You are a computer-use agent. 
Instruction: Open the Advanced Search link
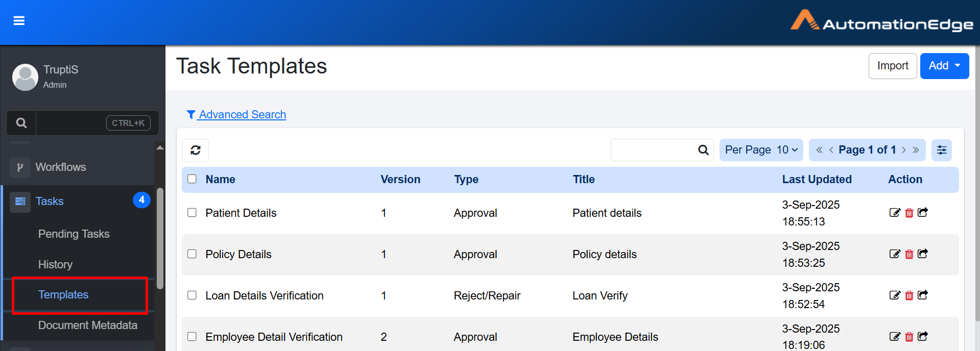(243, 115)
